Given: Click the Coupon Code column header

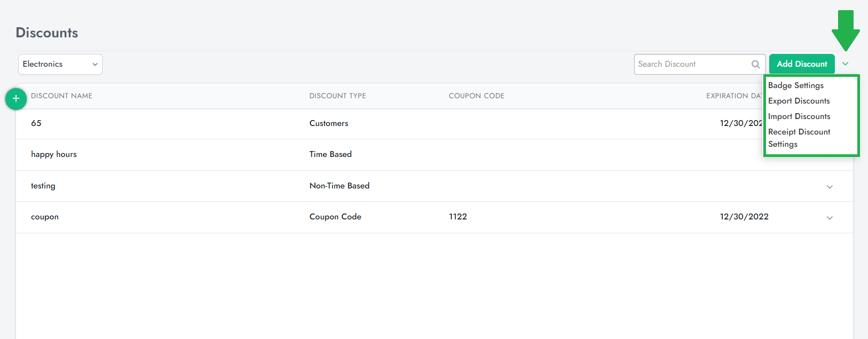Looking at the screenshot, I should (x=476, y=96).
